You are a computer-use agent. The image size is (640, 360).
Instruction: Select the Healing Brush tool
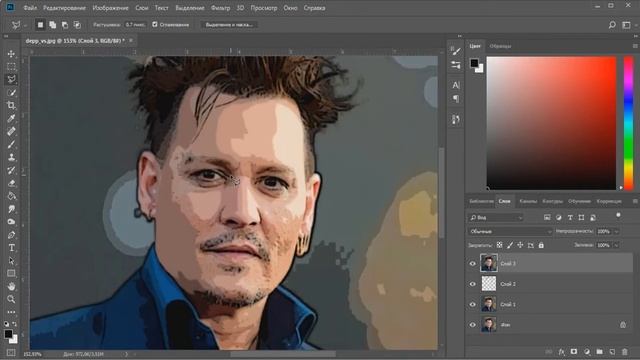(11, 131)
